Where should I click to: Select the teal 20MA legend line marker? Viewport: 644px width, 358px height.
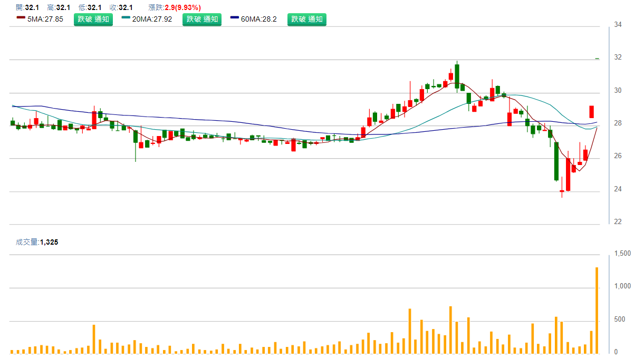(126, 17)
